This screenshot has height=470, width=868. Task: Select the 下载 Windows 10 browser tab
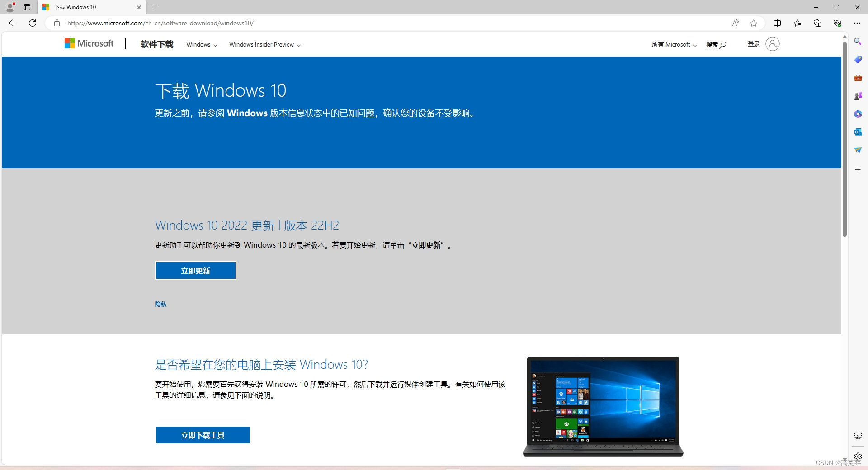click(x=92, y=7)
